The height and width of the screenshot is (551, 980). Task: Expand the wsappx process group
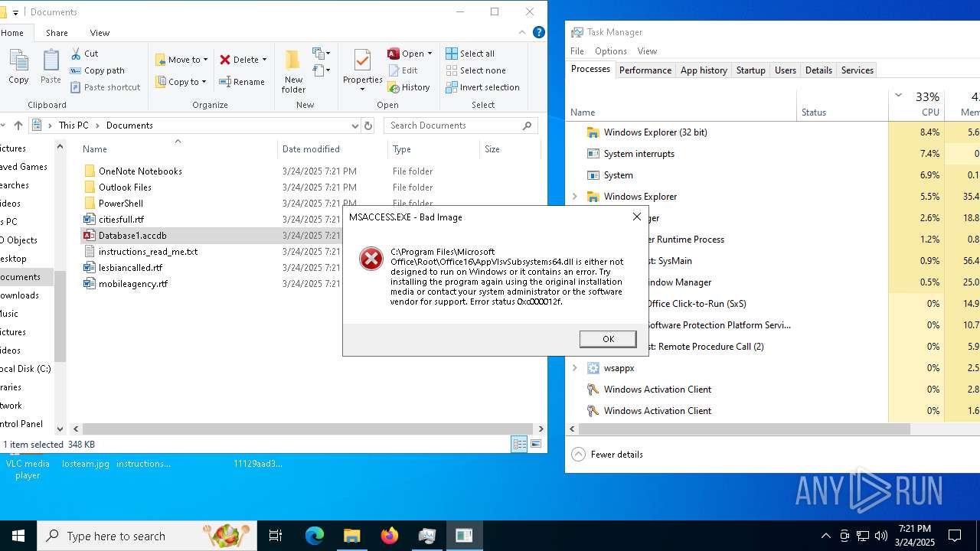tap(575, 368)
